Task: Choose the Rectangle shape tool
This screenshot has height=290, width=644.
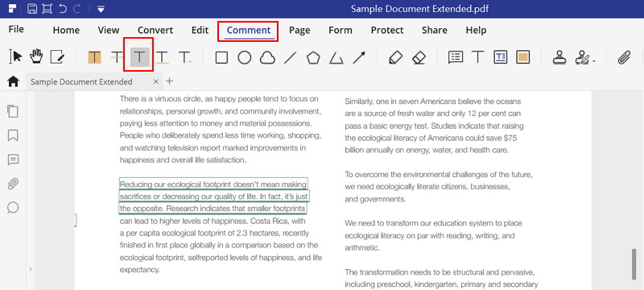Action: (222, 57)
